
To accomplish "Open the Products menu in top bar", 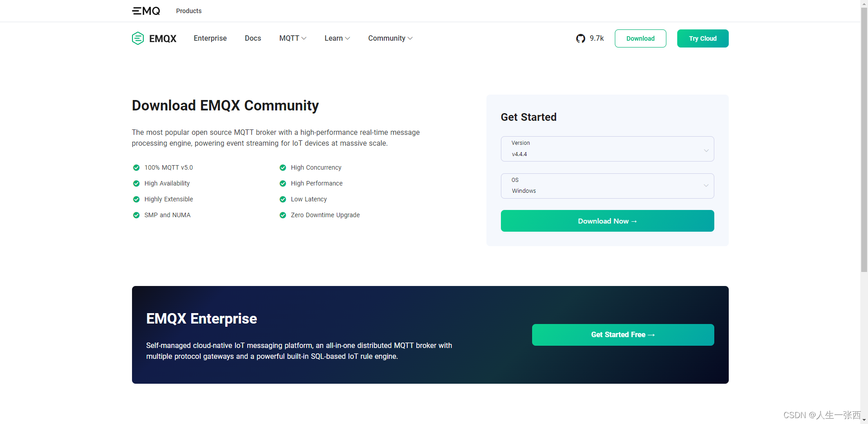I will [189, 11].
